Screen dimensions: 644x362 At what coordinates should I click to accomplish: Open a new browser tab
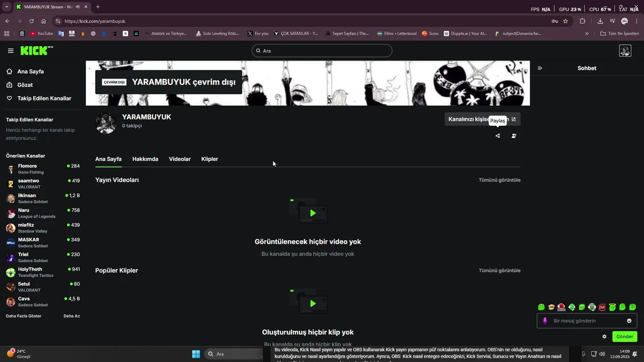point(98,7)
